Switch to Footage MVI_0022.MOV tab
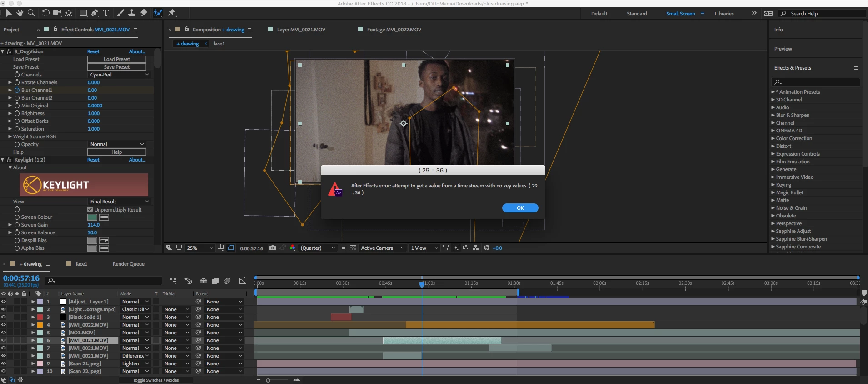 pos(394,30)
